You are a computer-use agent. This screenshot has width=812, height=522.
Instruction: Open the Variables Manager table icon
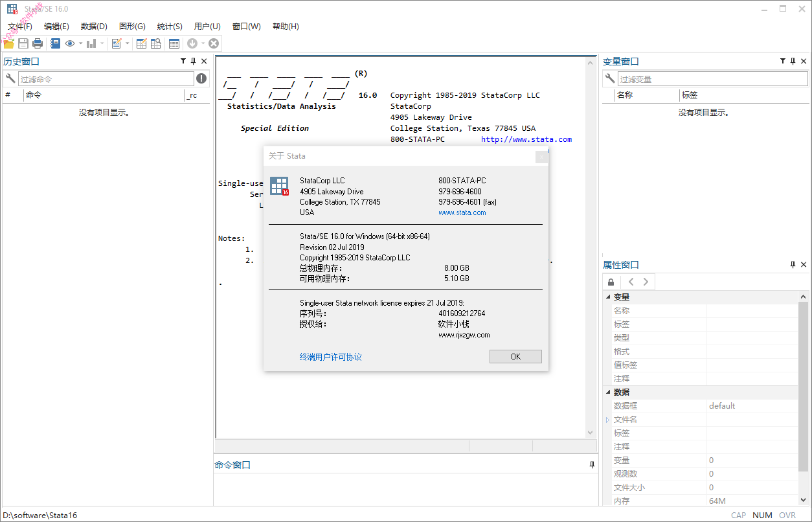coord(174,43)
